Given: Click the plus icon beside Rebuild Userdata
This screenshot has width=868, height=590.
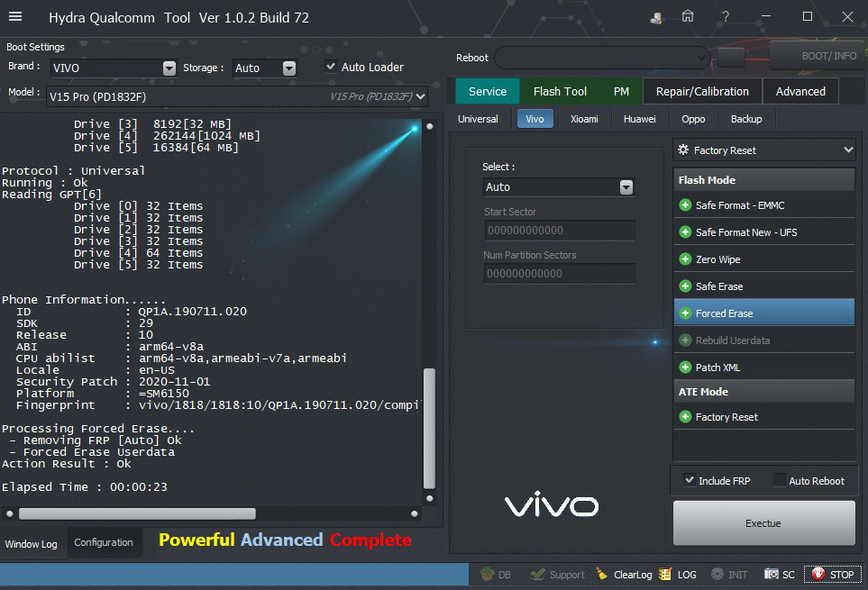Looking at the screenshot, I should click(x=685, y=340).
